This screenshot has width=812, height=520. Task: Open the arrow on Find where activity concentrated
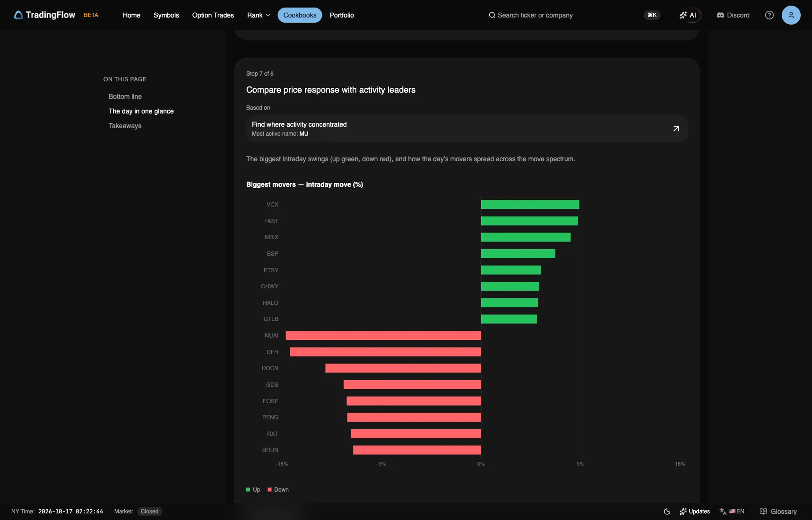coord(676,129)
